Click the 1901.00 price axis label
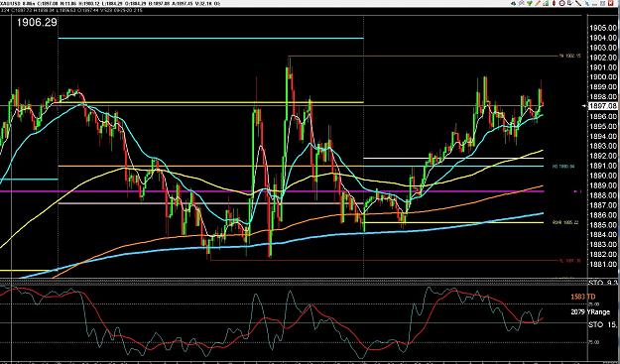The image size is (620, 364). pos(603,67)
